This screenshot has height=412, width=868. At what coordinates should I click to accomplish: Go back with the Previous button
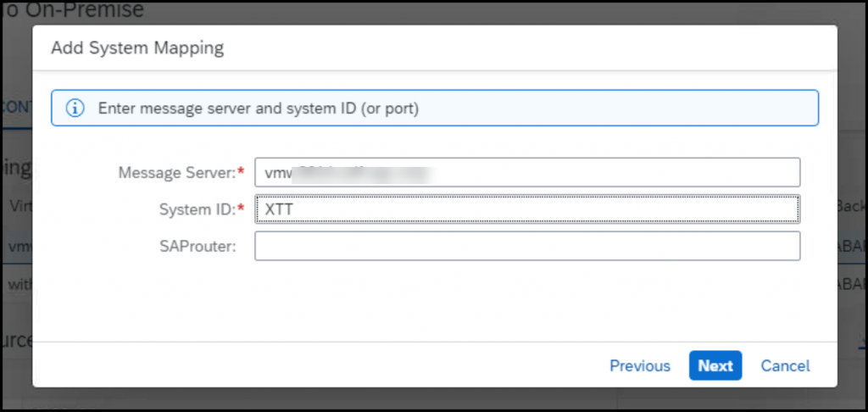(x=640, y=366)
